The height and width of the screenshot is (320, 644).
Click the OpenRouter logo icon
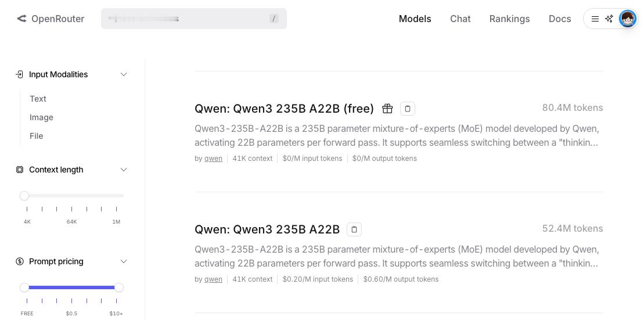(21, 19)
